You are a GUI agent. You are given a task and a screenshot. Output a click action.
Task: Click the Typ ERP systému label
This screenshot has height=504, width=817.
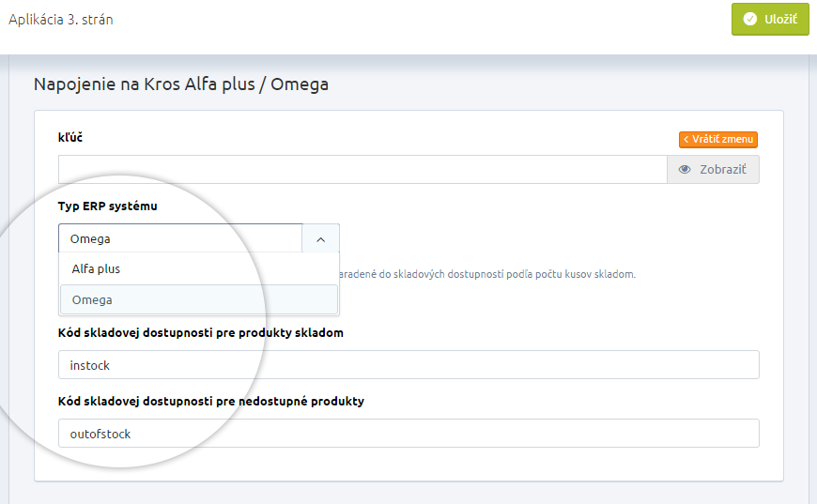tap(107, 206)
